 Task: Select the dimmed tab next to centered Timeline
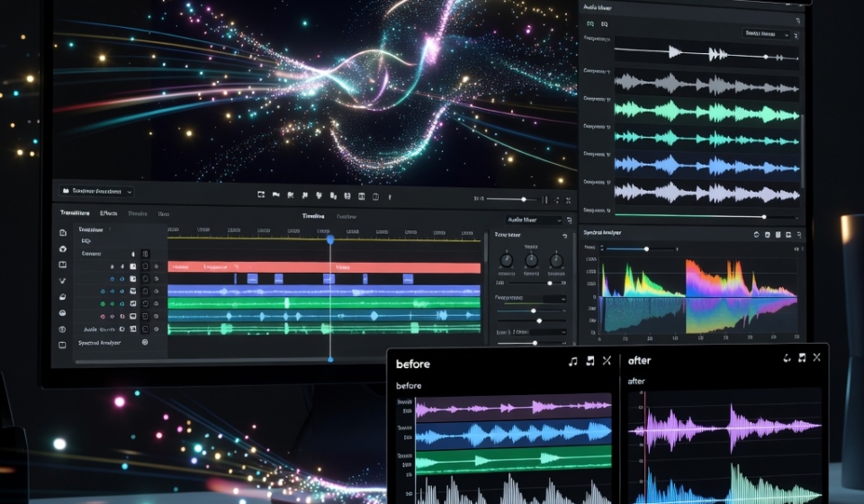(x=346, y=217)
